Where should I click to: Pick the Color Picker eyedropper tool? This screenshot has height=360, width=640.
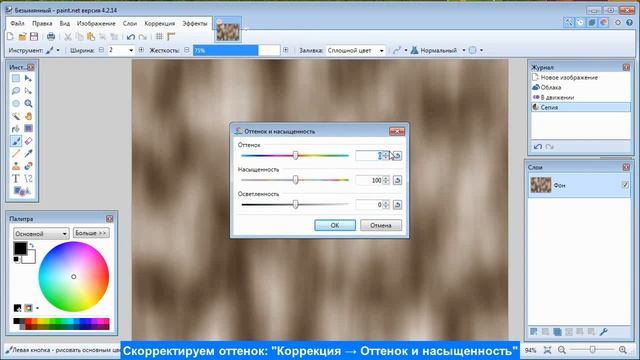click(28, 154)
